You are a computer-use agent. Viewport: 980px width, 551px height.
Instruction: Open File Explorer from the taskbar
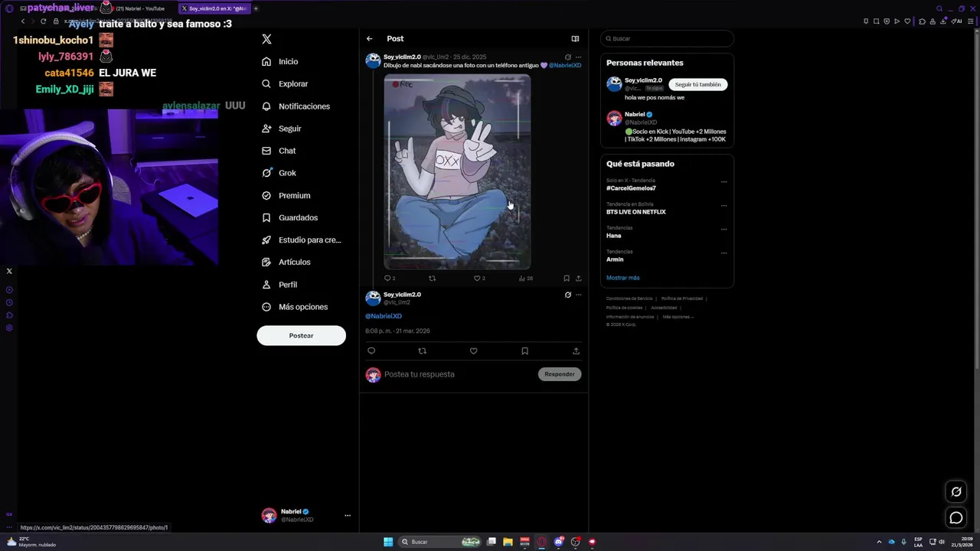(x=508, y=542)
